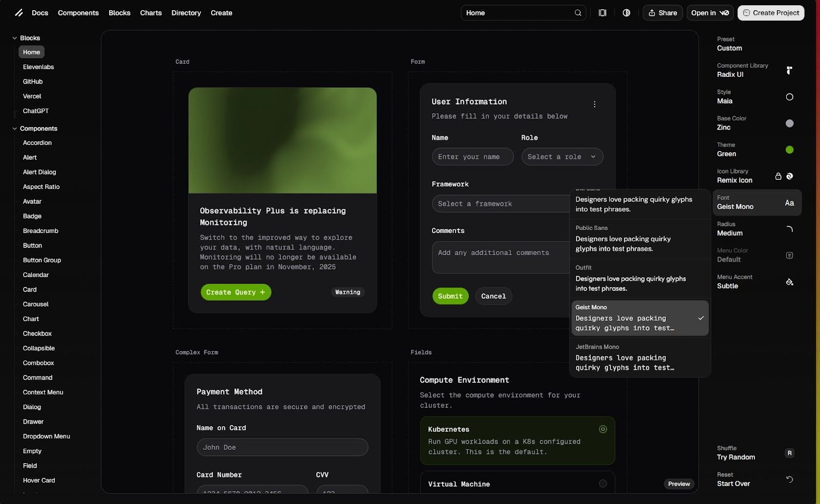Viewport: 820px width, 504px height.
Task: Collapse the Blocks section in sidebar
Action: [15, 38]
